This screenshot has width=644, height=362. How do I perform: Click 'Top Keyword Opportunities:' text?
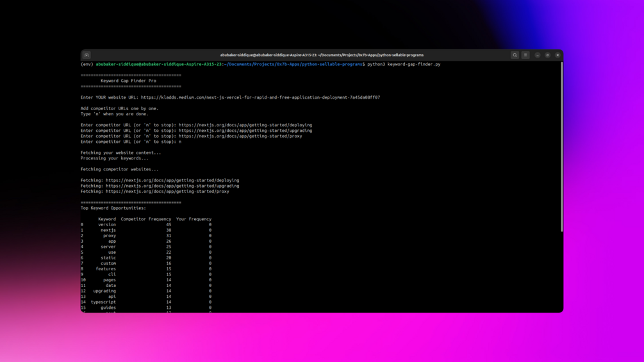[x=113, y=208]
